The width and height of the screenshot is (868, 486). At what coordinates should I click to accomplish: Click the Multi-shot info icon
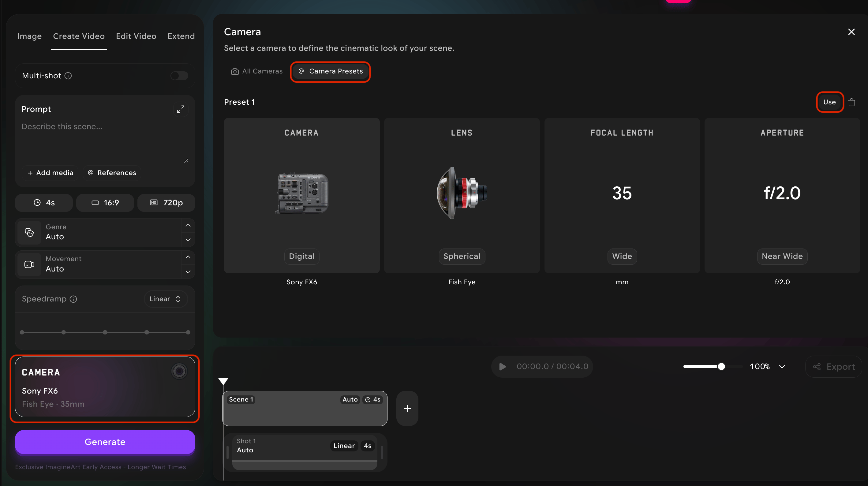coord(68,76)
